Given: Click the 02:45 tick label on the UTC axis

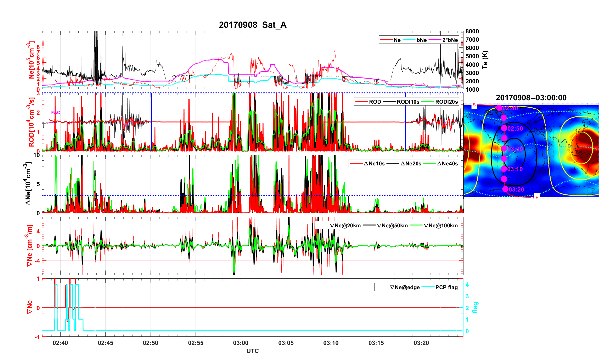Looking at the screenshot, I should tap(105, 343).
